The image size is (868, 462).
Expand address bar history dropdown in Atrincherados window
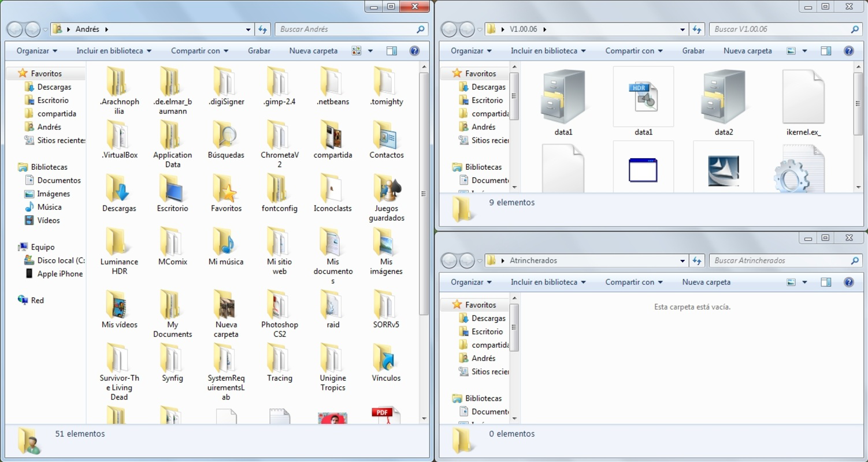coord(682,261)
